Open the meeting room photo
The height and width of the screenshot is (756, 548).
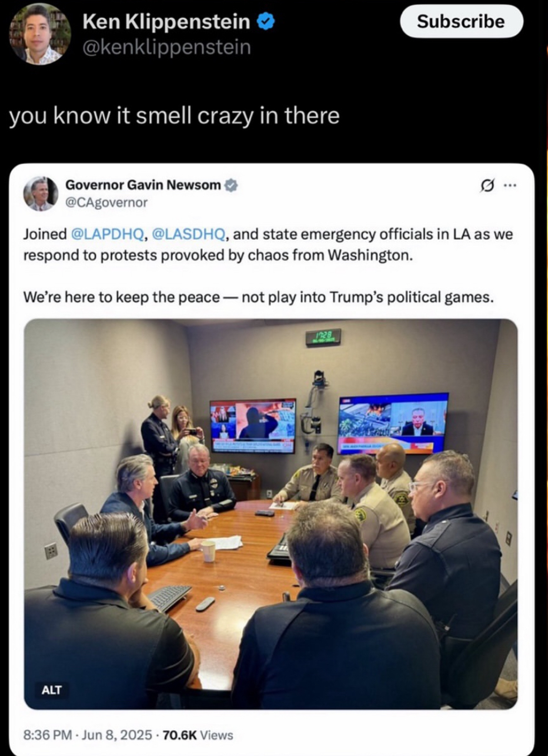click(x=270, y=514)
